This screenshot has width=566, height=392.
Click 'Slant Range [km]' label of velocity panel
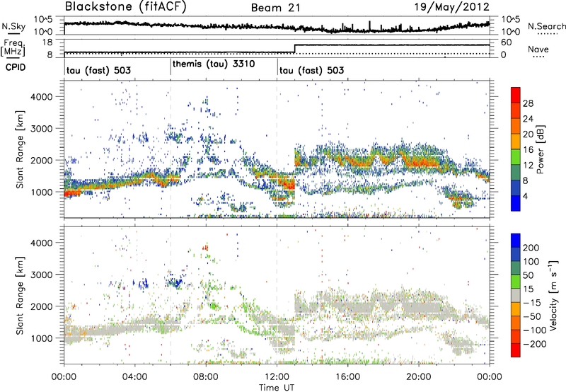point(20,295)
